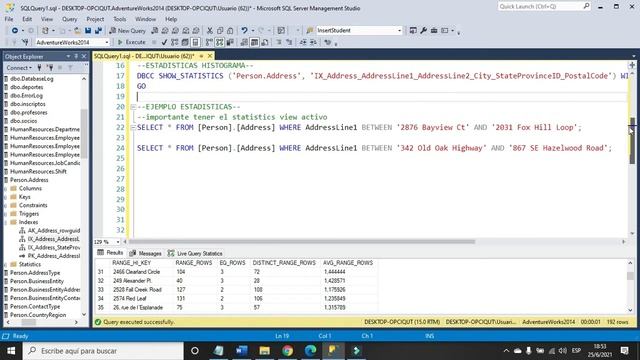The width and height of the screenshot is (640, 360).
Task: Close the SQLQuery1.sql tab with its X
Action: (210, 56)
